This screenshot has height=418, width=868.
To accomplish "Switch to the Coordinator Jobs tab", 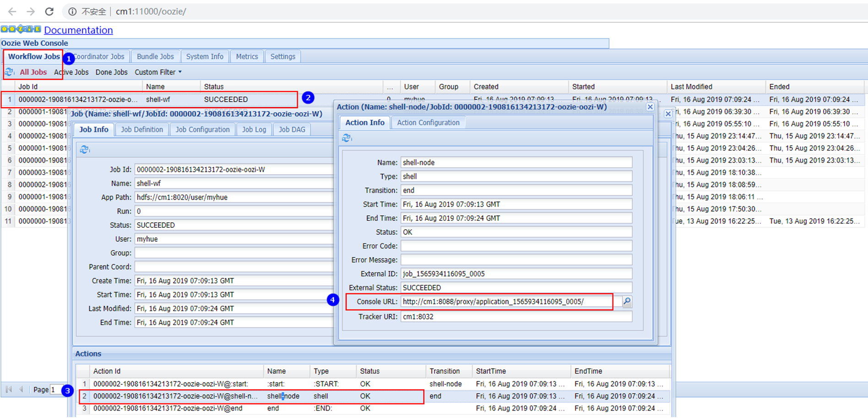I will pos(98,56).
